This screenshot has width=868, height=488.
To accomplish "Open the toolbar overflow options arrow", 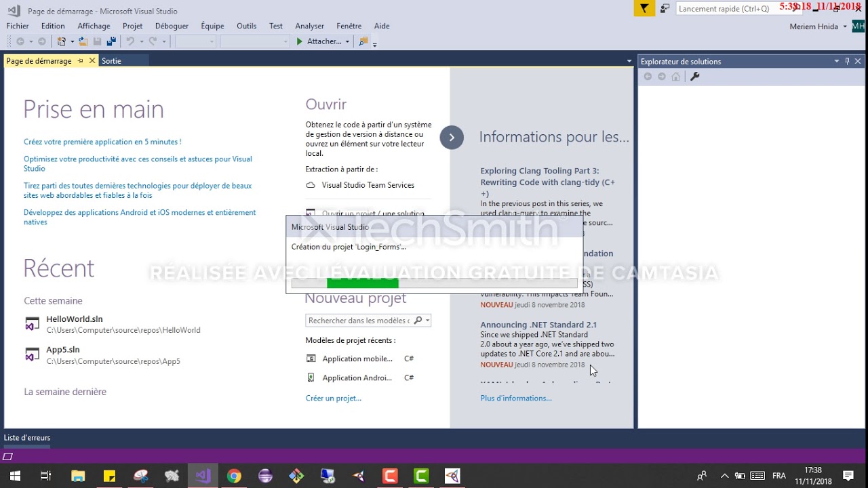I will (x=374, y=44).
